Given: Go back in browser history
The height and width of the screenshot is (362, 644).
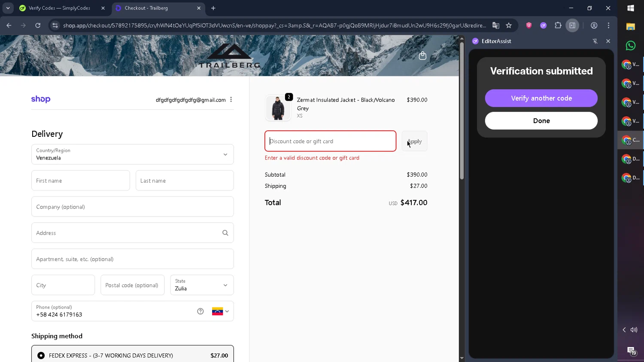Looking at the screenshot, I should 9,25.
